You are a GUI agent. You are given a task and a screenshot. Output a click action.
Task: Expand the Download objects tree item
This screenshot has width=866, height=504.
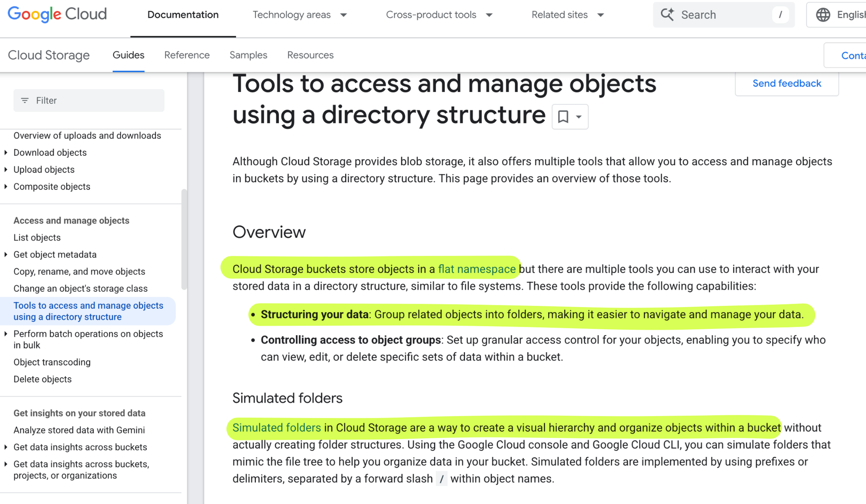[x=6, y=152]
